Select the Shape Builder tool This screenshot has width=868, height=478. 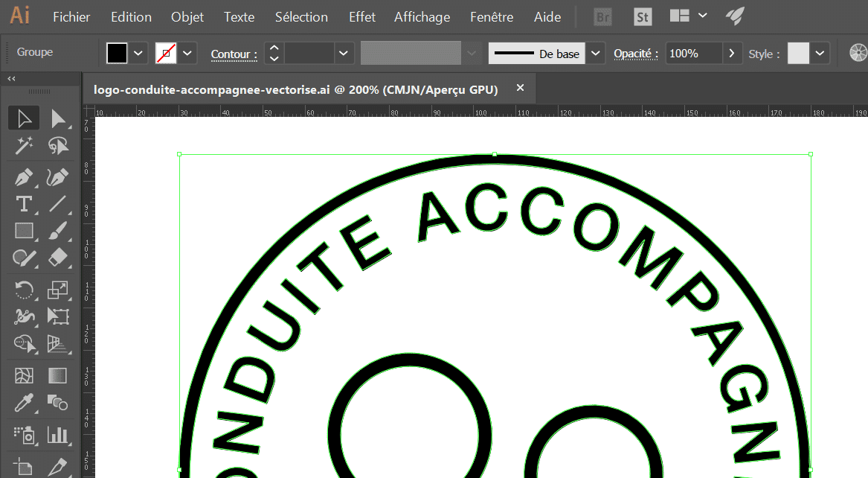tap(24, 343)
